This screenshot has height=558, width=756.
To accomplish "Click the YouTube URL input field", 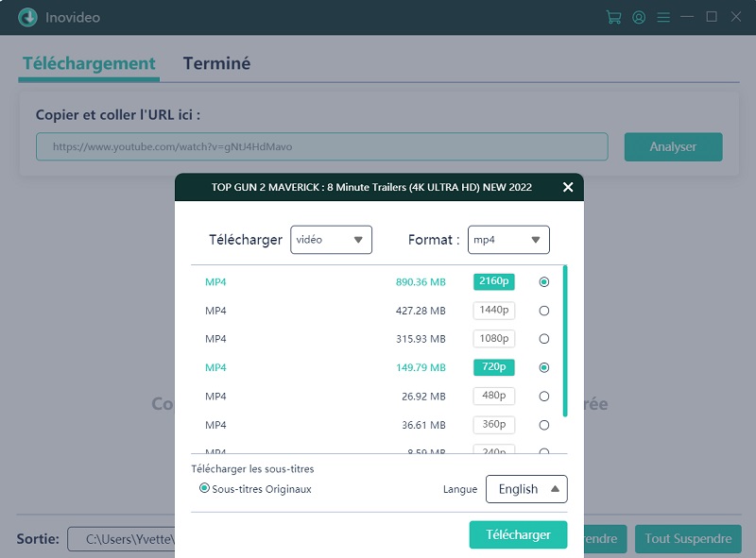I will [x=321, y=146].
